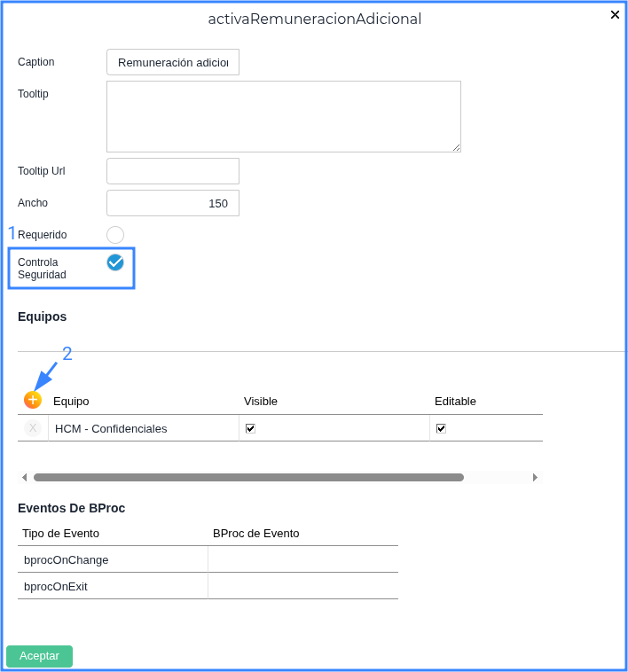Grab the Tooltip textarea resize handle
This screenshot has width=628, height=672.
pos(456,147)
